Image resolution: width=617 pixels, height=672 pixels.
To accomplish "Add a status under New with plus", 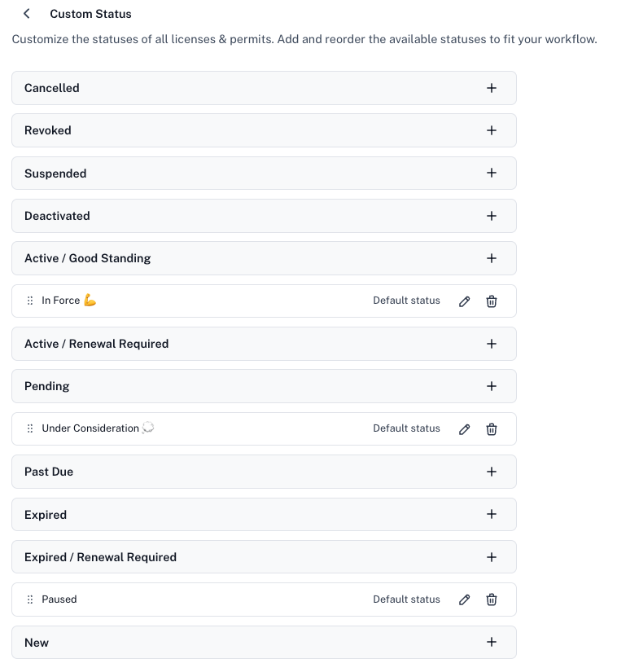I will 492,642.
